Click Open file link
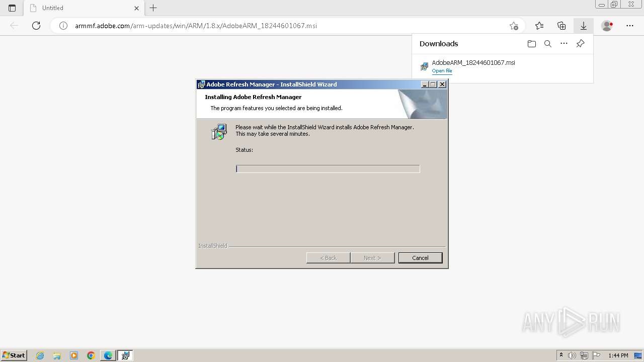The height and width of the screenshot is (362, 644). [442, 71]
